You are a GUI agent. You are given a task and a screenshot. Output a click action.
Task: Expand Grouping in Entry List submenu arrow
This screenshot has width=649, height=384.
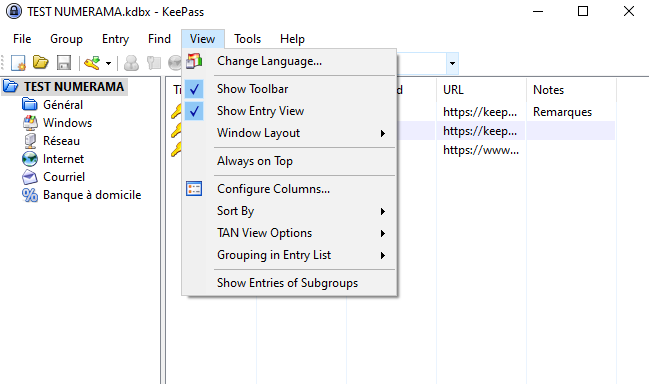383,255
